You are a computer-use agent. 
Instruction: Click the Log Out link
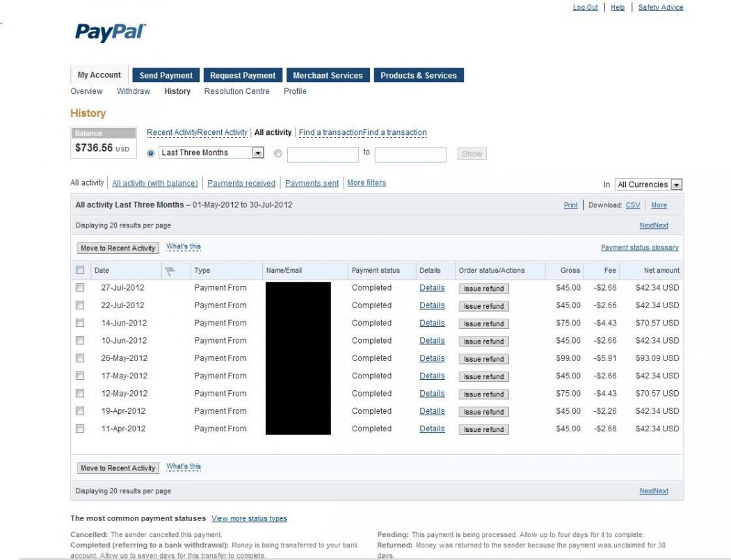tap(585, 7)
